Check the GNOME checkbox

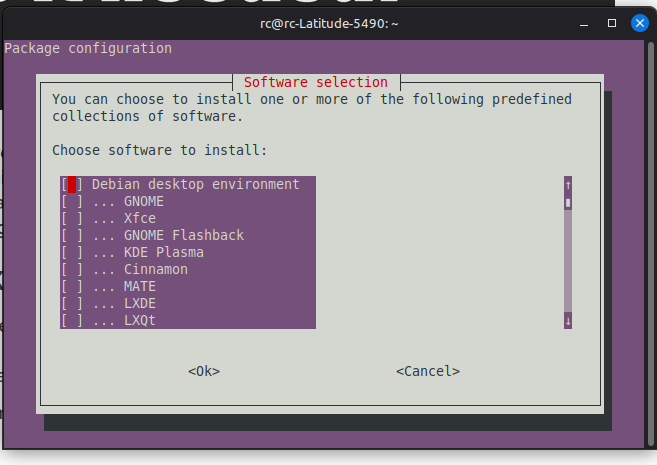coord(72,202)
